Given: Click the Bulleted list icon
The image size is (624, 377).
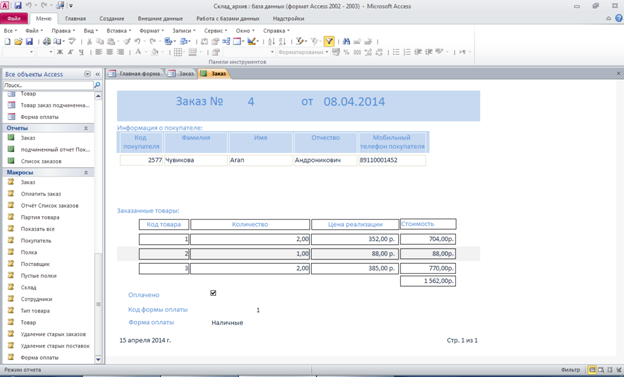Looking at the screenshot, I should click(x=396, y=52).
